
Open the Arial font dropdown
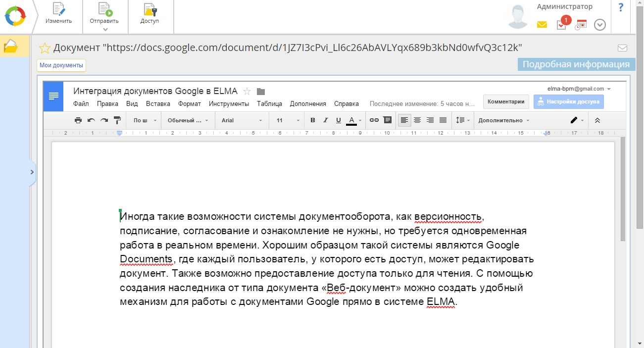(x=242, y=120)
